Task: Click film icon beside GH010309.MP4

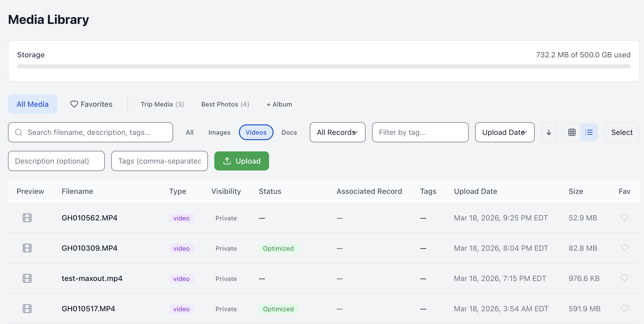Action: 27,248
